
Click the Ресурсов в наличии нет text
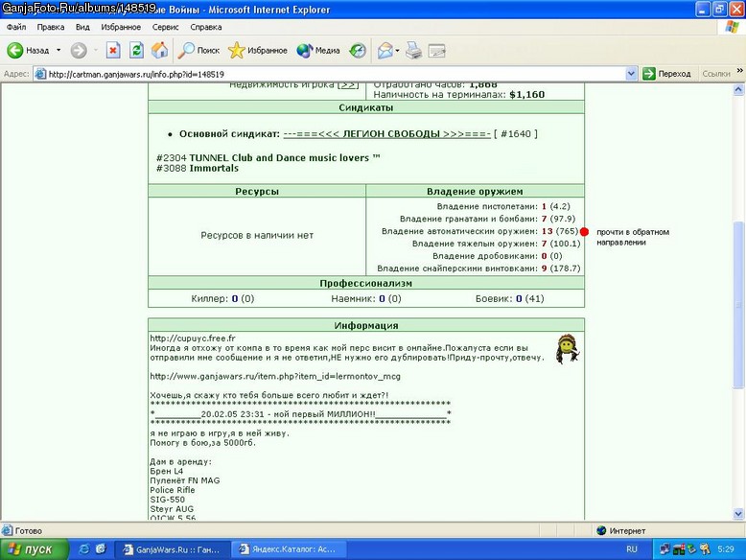[x=257, y=235]
